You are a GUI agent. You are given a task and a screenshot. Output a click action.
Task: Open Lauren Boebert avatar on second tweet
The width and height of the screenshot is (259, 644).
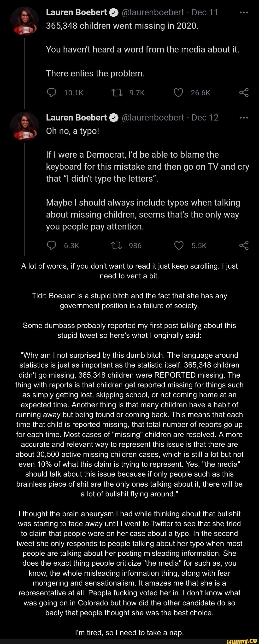pos(24,126)
